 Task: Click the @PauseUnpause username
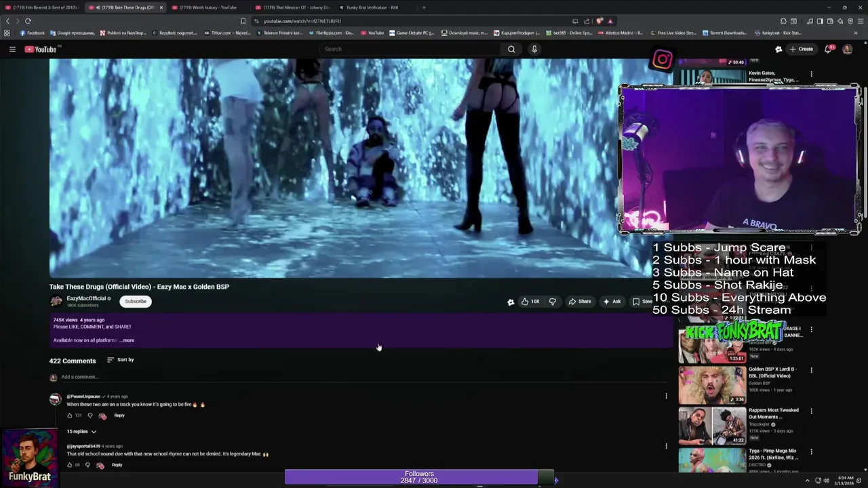pos(83,396)
